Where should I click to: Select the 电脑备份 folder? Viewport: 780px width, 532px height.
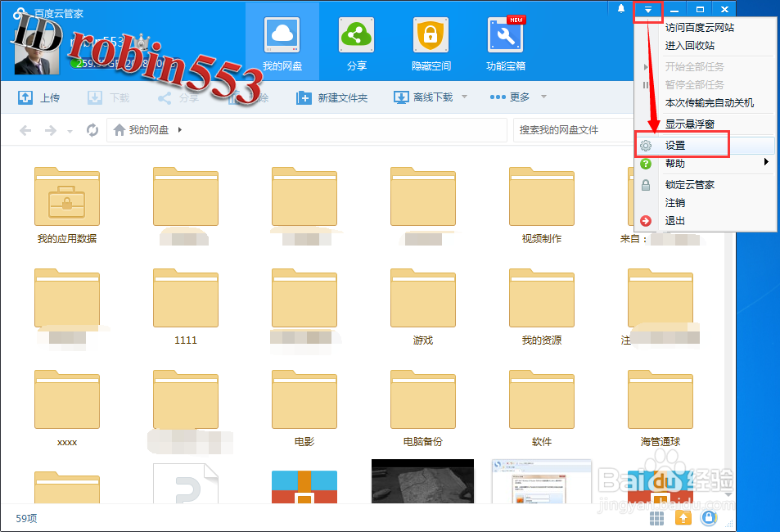(423, 408)
